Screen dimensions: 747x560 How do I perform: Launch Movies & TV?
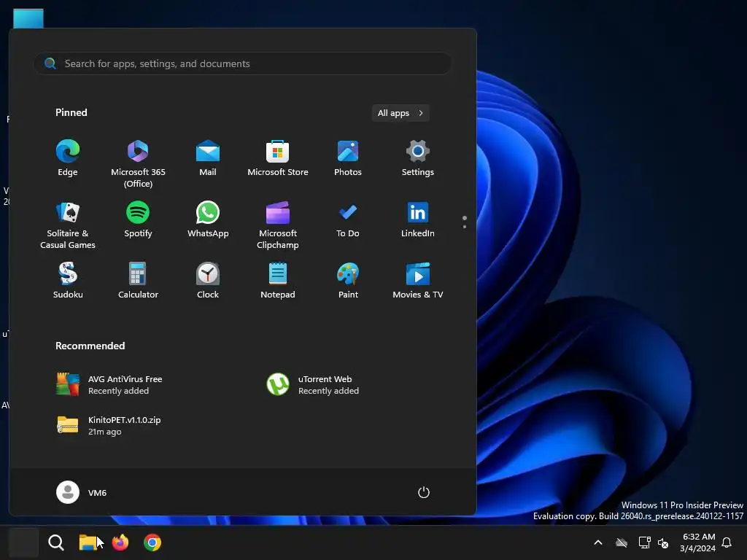pos(418,281)
